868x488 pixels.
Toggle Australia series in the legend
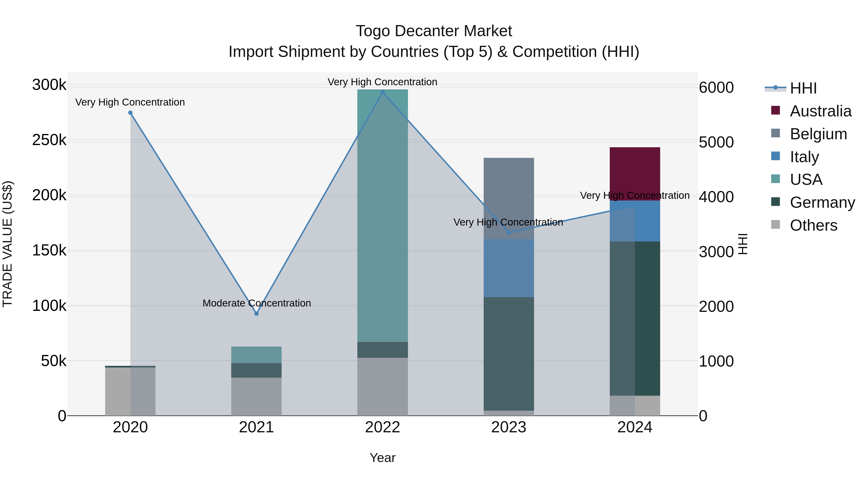click(811, 111)
